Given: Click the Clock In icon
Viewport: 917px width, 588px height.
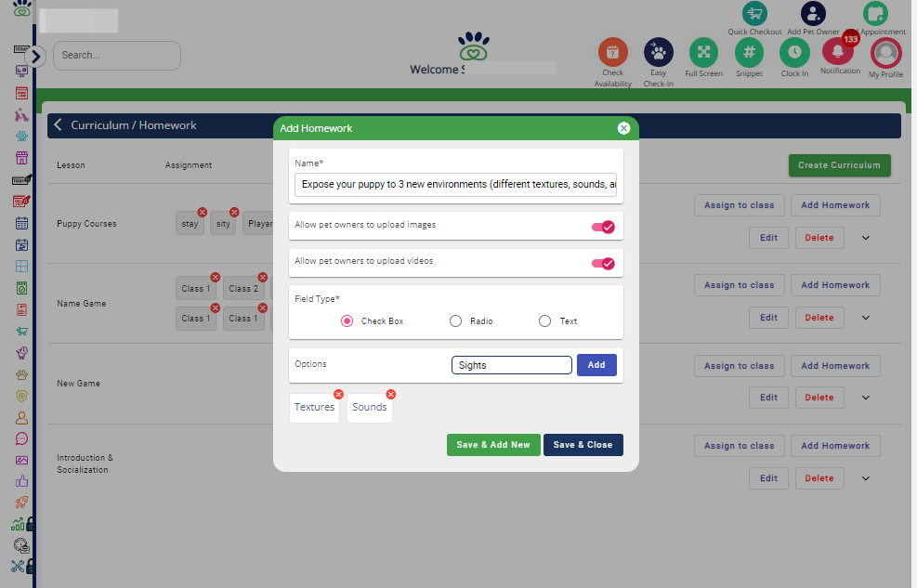Looking at the screenshot, I should pos(794,53).
